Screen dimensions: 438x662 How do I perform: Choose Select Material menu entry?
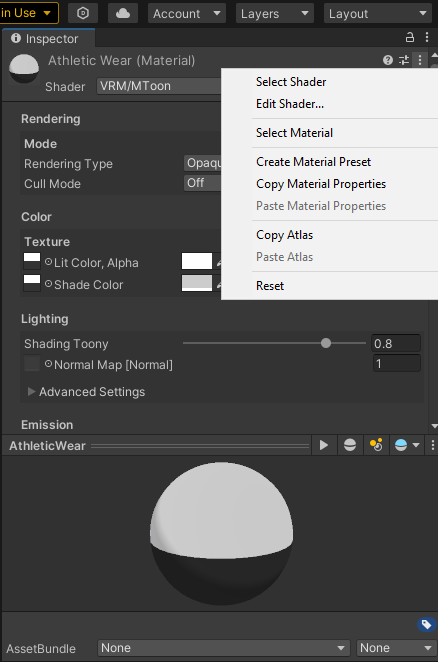[x=294, y=133]
